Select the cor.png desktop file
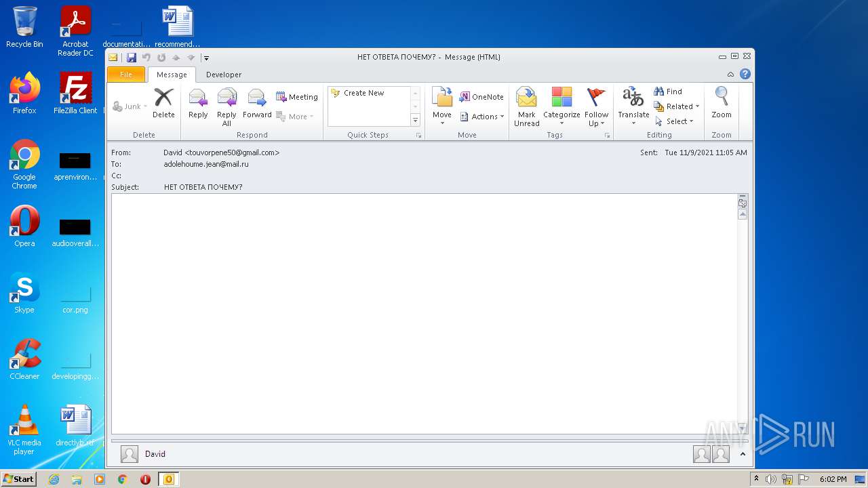The width and height of the screenshot is (868, 488). (75, 298)
